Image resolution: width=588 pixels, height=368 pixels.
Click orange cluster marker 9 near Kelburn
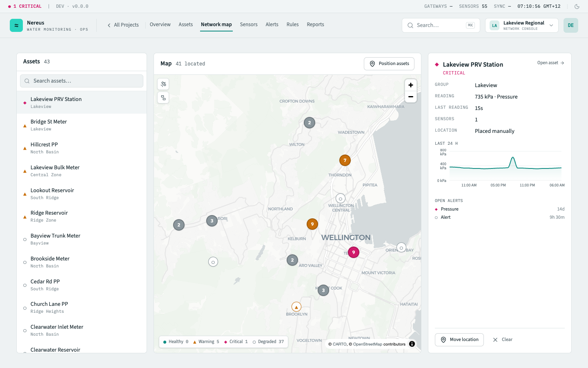coord(312,224)
